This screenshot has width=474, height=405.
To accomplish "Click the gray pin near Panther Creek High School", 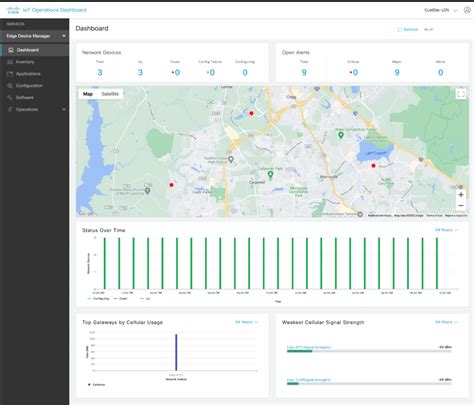I will tap(231, 160).
